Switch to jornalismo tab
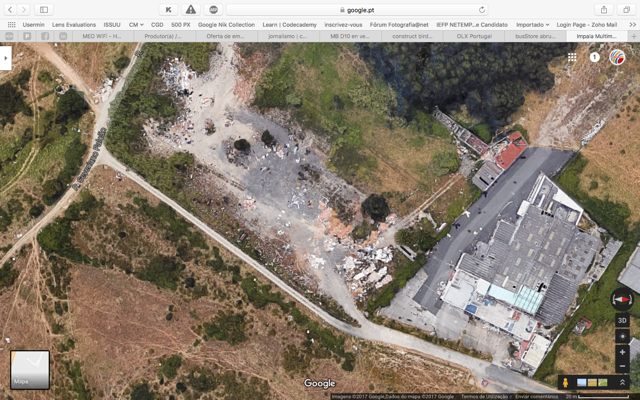 288,36
